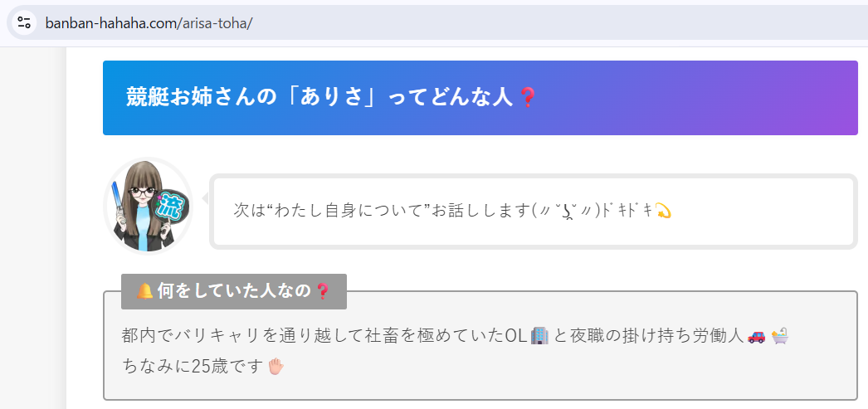Click the bathtub emoji
Screen dimensions: 868x409
(x=779, y=336)
